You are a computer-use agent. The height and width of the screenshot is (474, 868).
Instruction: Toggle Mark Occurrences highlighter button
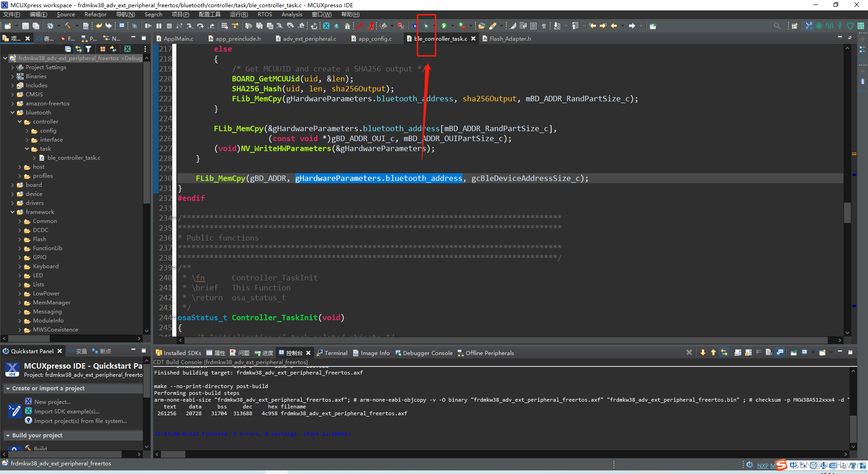513,26
